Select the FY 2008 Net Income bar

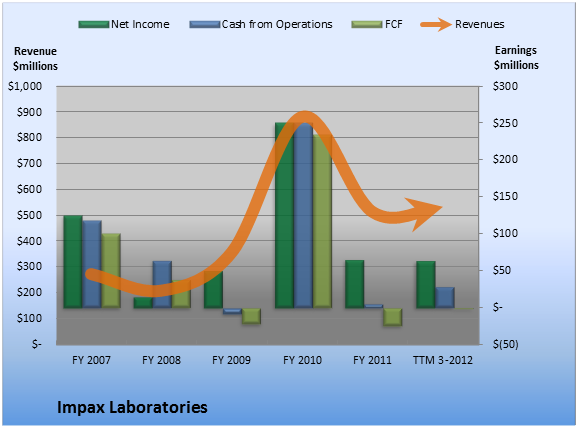[x=143, y=303]
